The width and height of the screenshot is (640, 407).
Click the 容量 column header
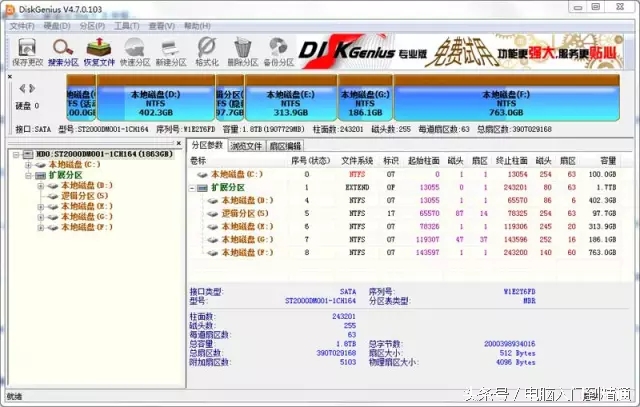pyautogui.click(x=608, y=161)
